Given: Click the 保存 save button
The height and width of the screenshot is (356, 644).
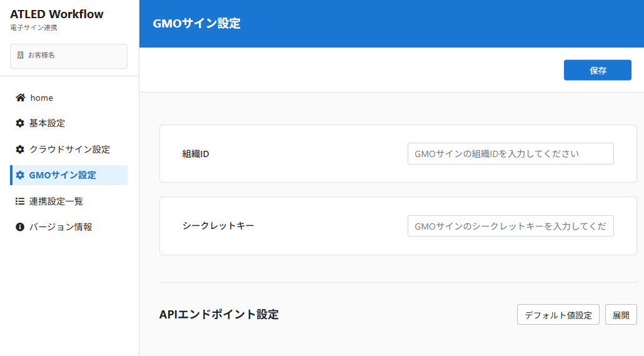Looking at the screenshot, I should pyautogui.click(x=597, y=70).
